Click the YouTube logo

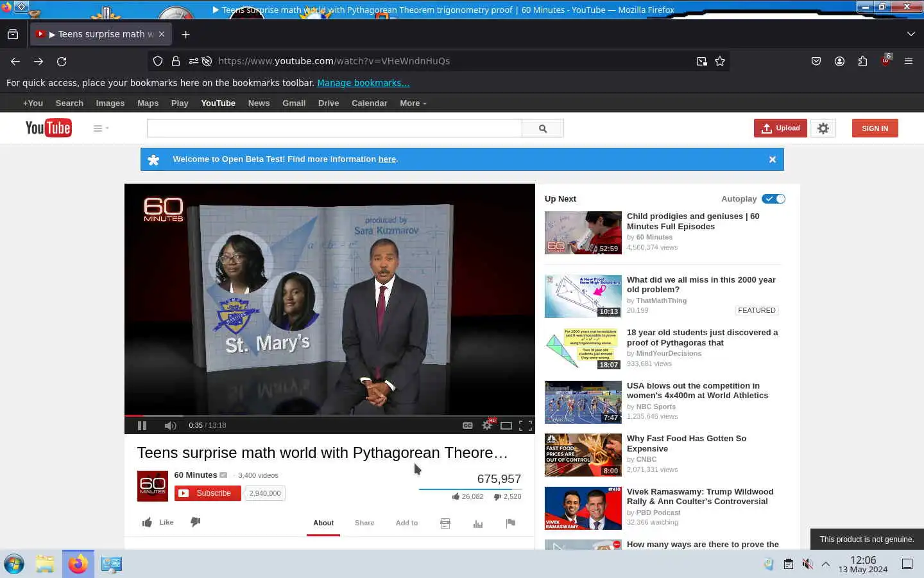48,128
